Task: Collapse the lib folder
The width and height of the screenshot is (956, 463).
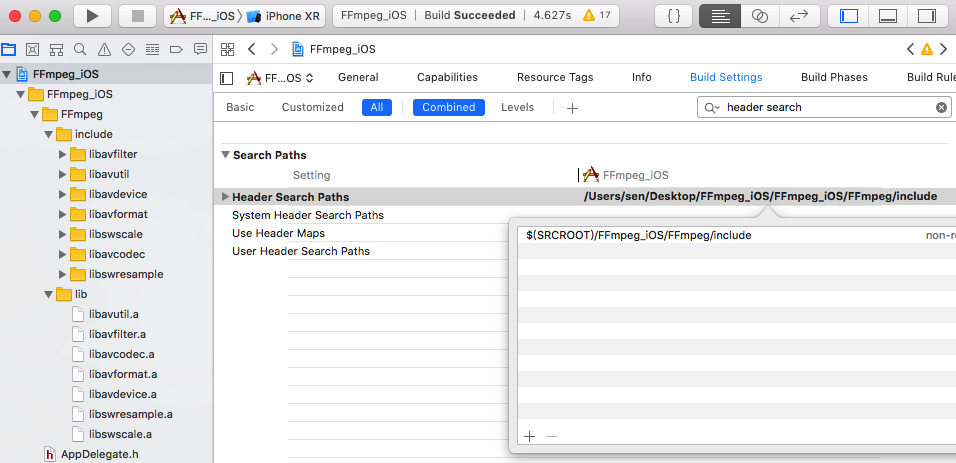Action: tap(48, 294)
